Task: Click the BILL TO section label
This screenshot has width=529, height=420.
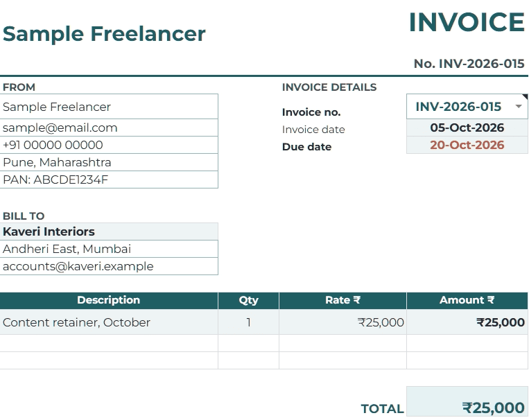Action: (24, 216)
